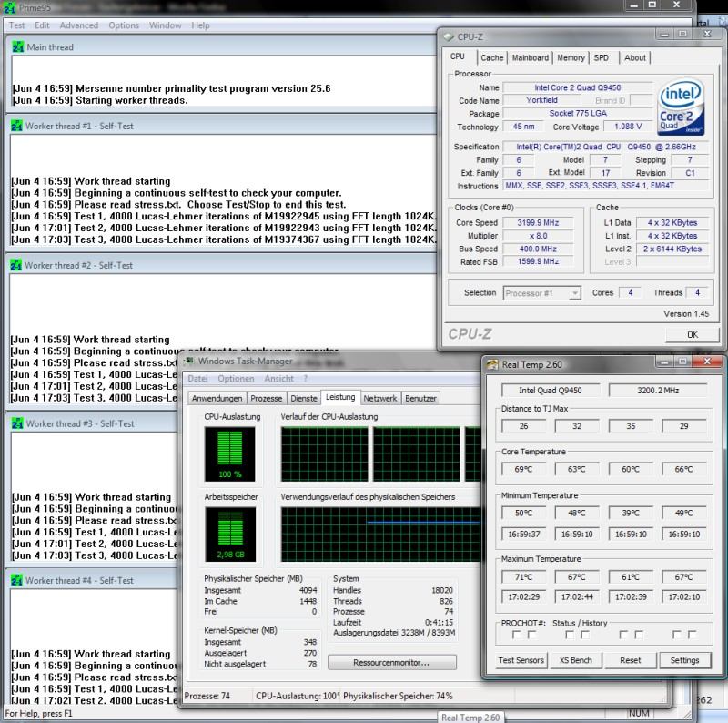Click the 'Starting worker threads.' log line
Screen dimensions: 728x723
[100, 100]
